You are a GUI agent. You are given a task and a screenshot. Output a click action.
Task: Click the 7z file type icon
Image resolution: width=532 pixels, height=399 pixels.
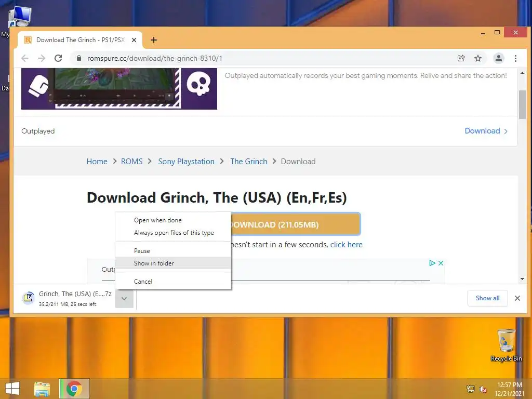pos(29,298)
